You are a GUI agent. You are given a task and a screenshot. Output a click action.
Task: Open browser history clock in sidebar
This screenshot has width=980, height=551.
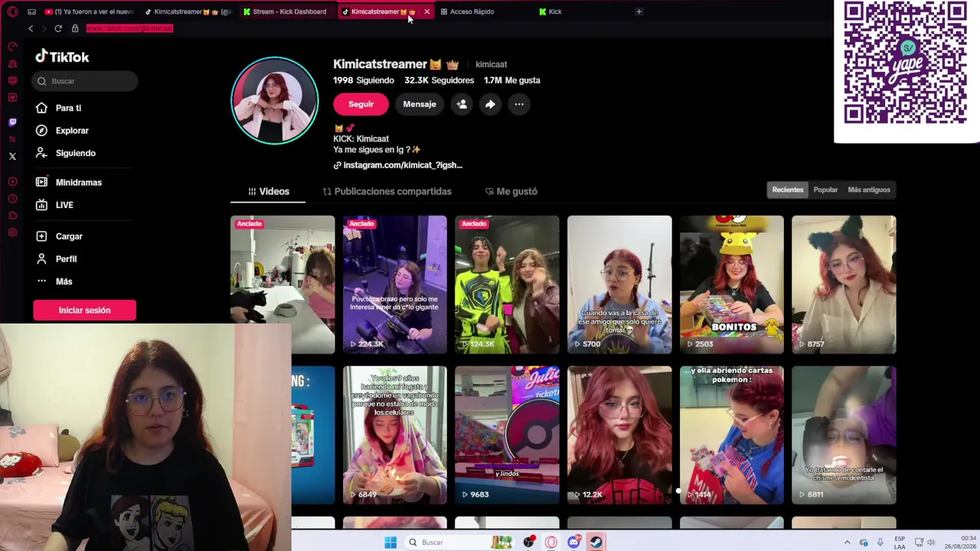[x=12, y=199]
